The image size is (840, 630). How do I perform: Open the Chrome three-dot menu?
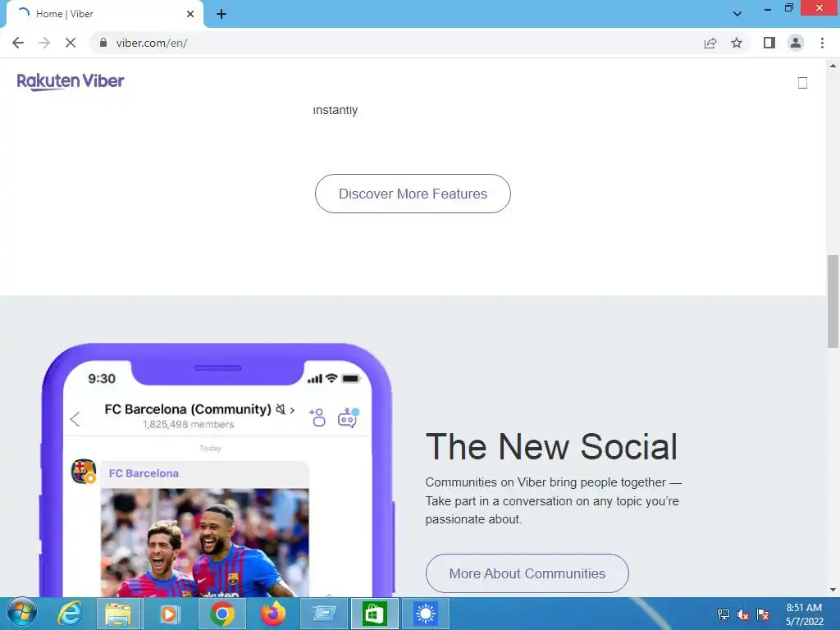[x=822, y=43]
